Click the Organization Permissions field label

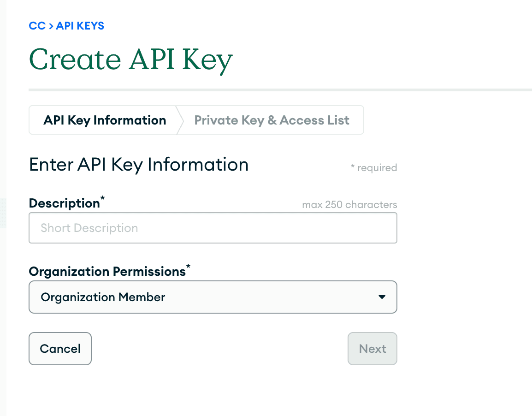click(106, 272)
